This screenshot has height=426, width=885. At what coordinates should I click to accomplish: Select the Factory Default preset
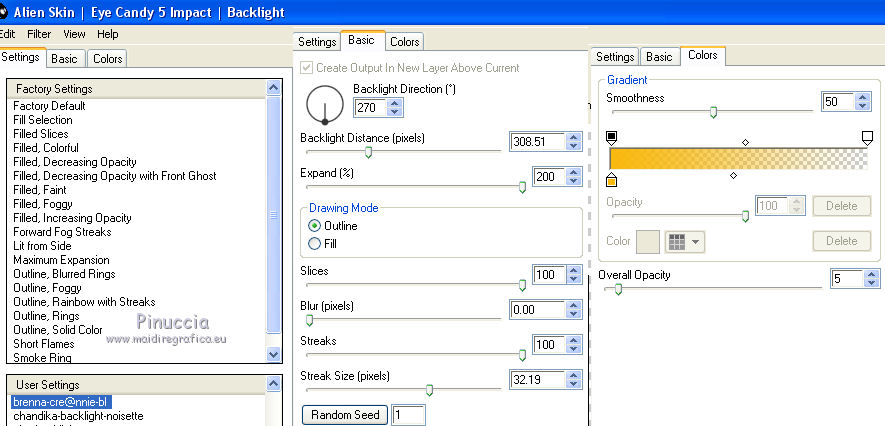point(49,106)
